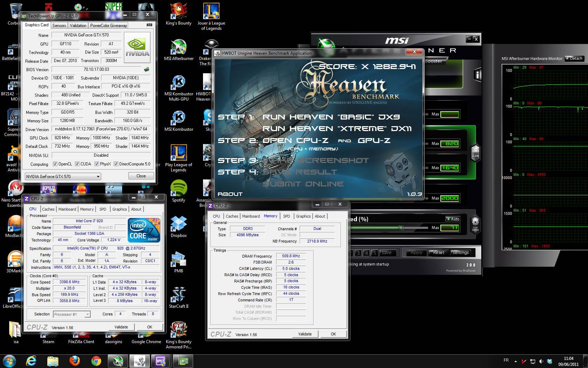Open the Spotify desktop icon
The width and height of the screenshot is (588, 368).
[x=178, y=191]
